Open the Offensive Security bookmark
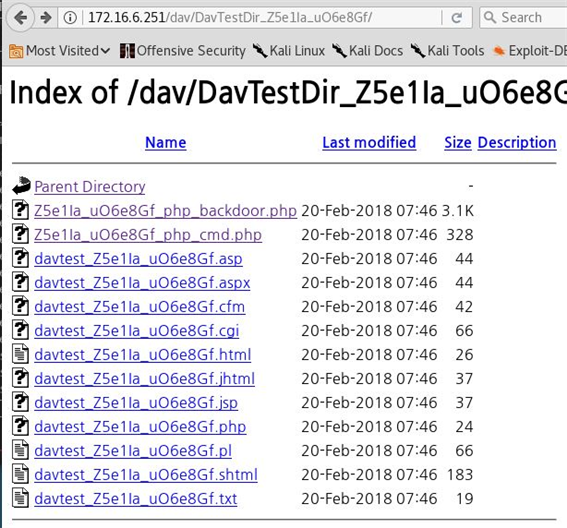 183,51
